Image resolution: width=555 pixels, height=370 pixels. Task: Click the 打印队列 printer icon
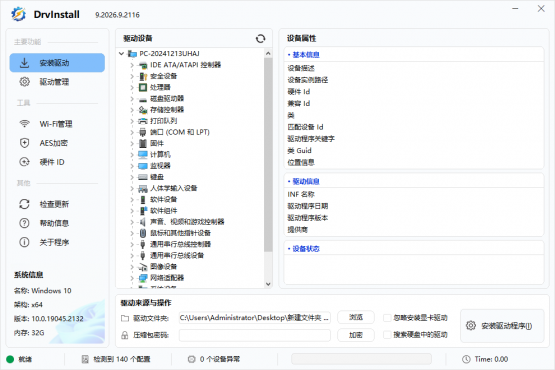(x=143, y=121)
